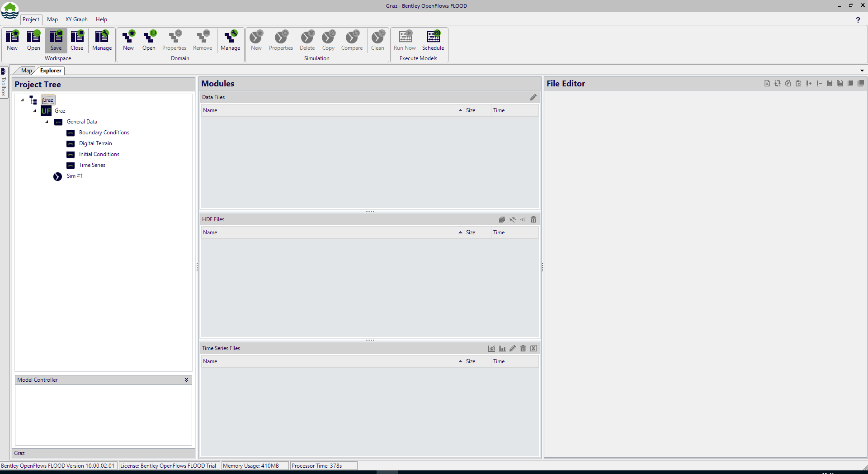868x474 pixels.
Task: Click the Excel export icon in Time Series Files
Action: pos(533,348)
